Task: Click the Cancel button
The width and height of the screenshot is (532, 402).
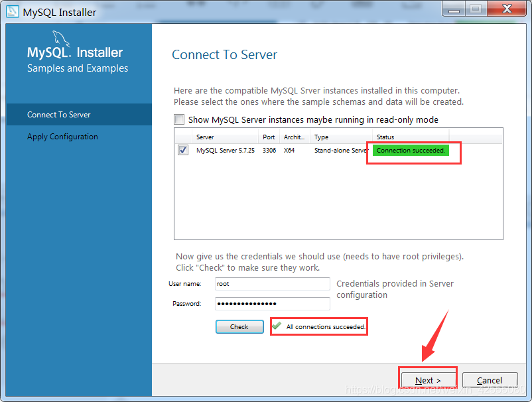Action: 490,380
